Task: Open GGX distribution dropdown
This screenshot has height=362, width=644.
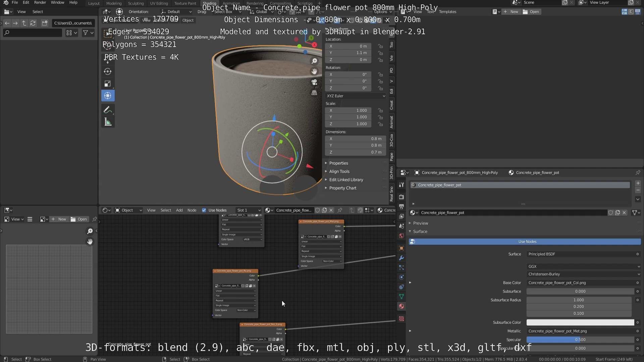Action: (x=584, y=266)
